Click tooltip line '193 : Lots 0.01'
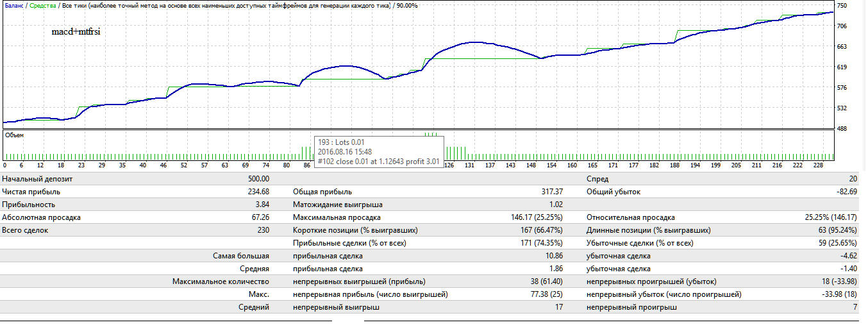This screenshot has height=327, width=868. point(342,142)
